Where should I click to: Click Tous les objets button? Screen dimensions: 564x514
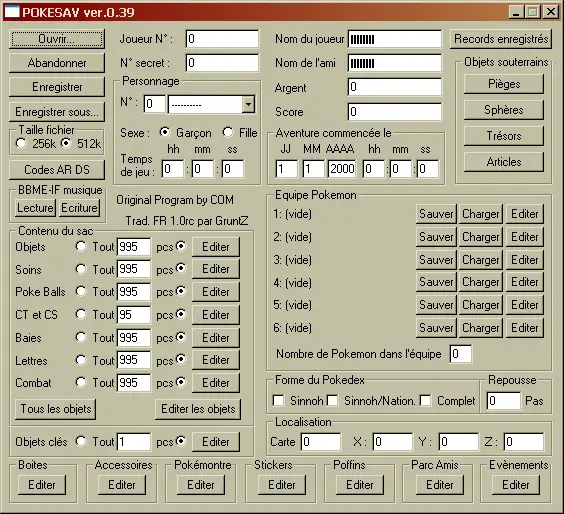pos(56,409)
